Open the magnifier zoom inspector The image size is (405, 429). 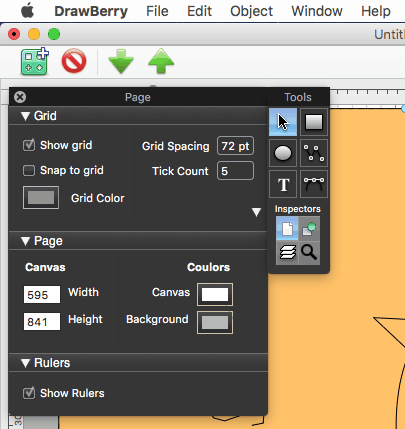pos(309,253)
